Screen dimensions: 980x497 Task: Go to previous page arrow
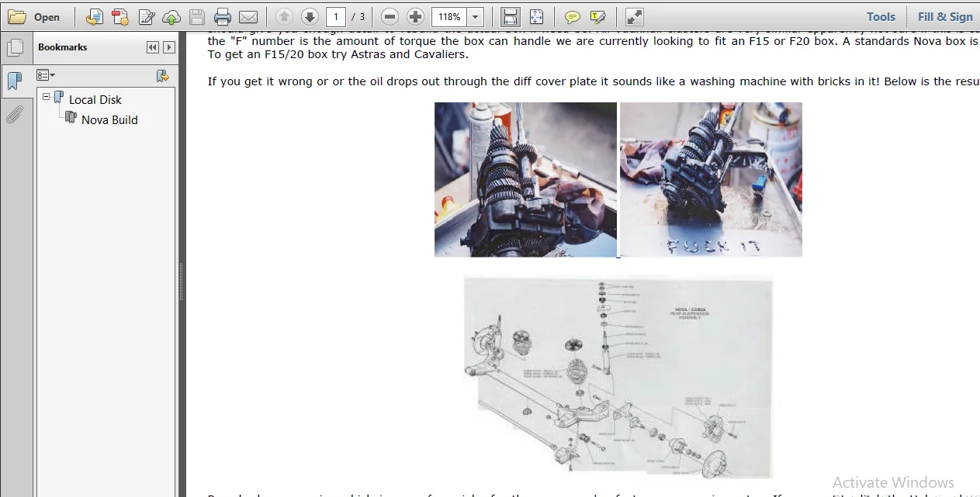[x=284, y=16]
